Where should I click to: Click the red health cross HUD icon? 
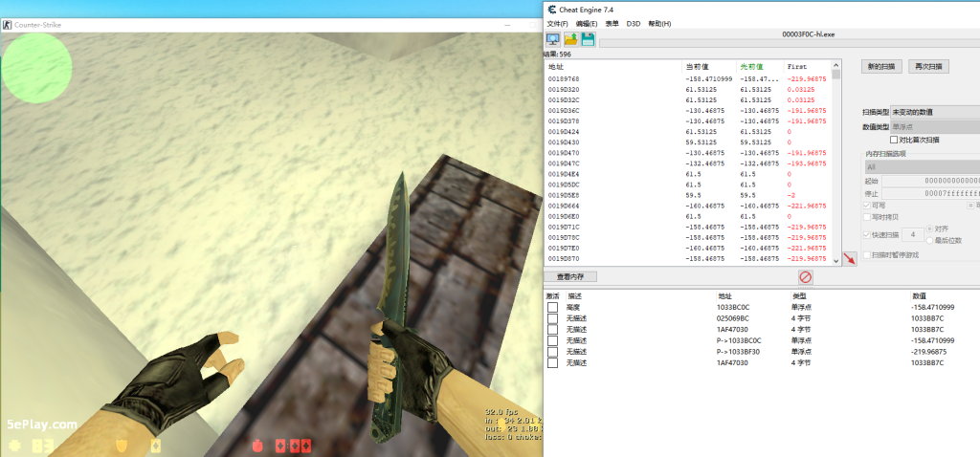click(256, 446)
